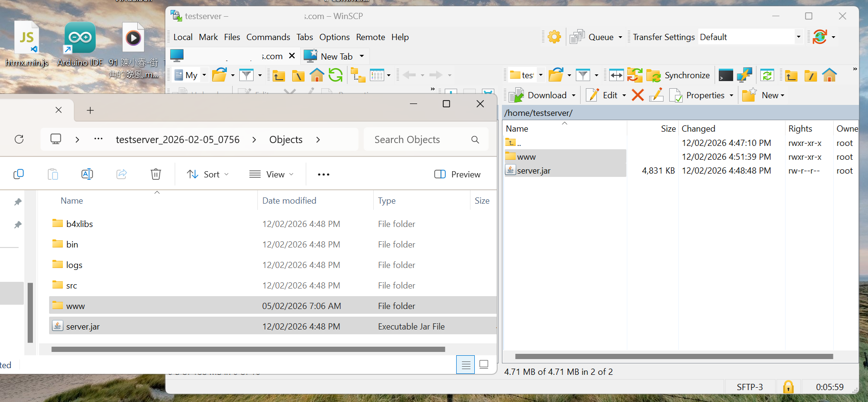Expand the New Tab dropdown arrow
The image size is (868, 402).
362,56
